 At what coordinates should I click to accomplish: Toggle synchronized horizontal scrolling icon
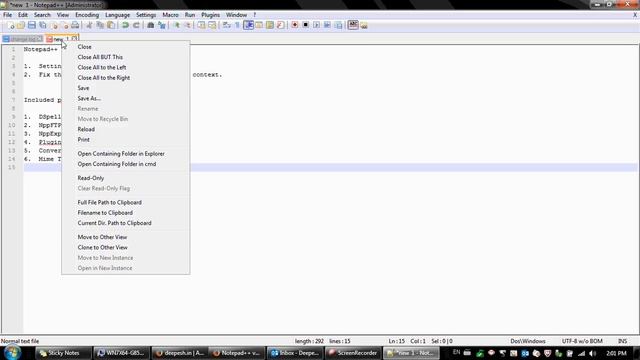point(212,25)
